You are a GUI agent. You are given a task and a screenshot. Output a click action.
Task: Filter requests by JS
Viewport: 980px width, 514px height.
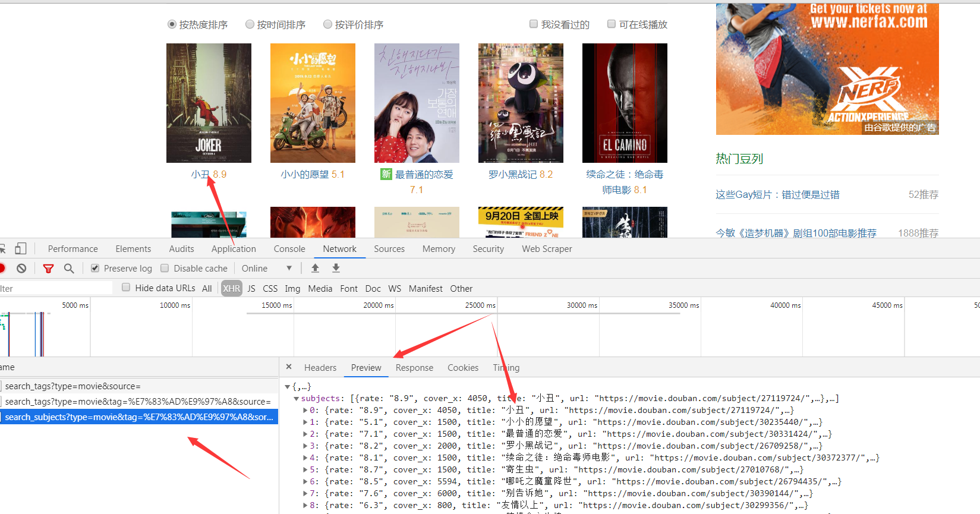click(251, 288)
